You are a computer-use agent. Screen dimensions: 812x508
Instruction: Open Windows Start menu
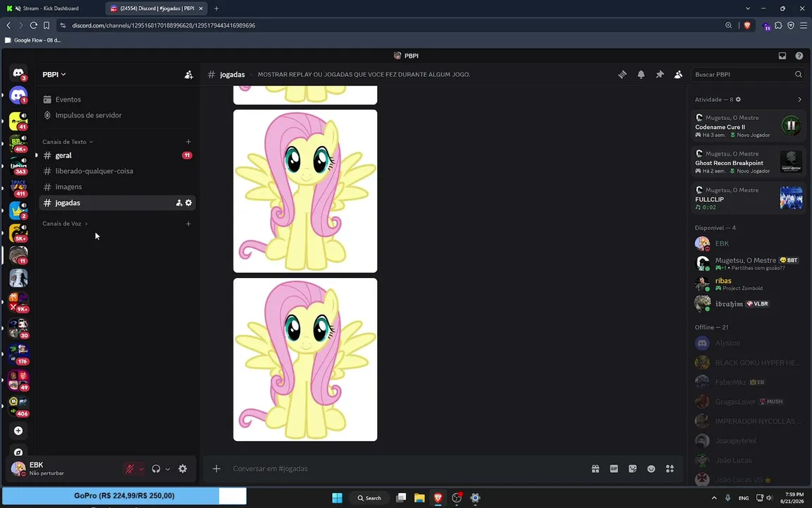coord(337,498)
